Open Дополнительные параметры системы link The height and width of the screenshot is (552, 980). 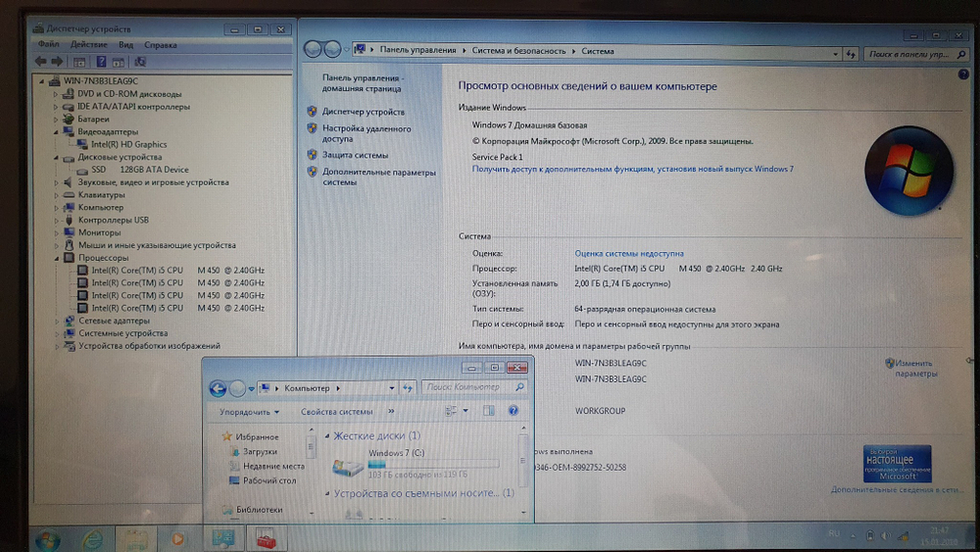pyautogui.click(x=378, y=176)
